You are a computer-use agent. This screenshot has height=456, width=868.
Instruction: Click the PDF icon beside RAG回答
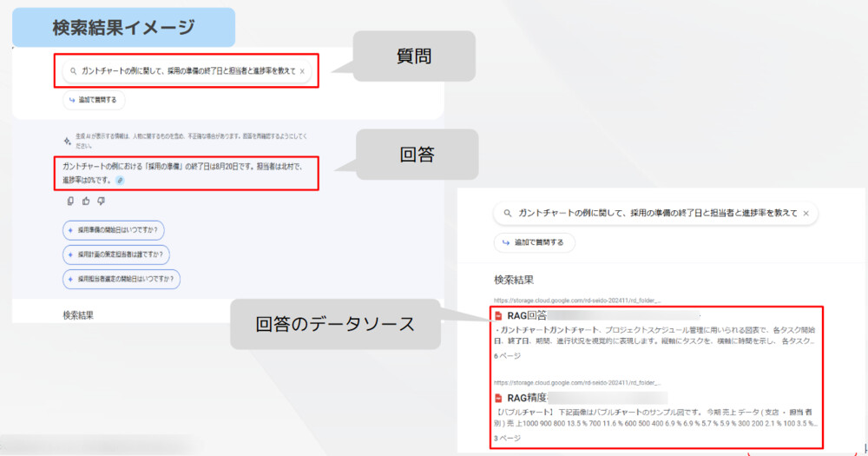coord(498,316)
